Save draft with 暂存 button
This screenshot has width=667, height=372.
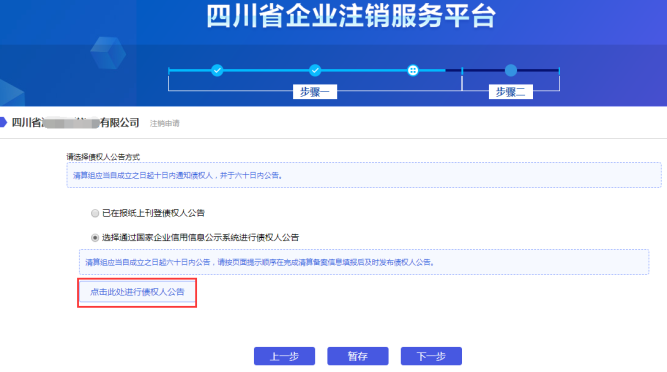click(358, 356)
